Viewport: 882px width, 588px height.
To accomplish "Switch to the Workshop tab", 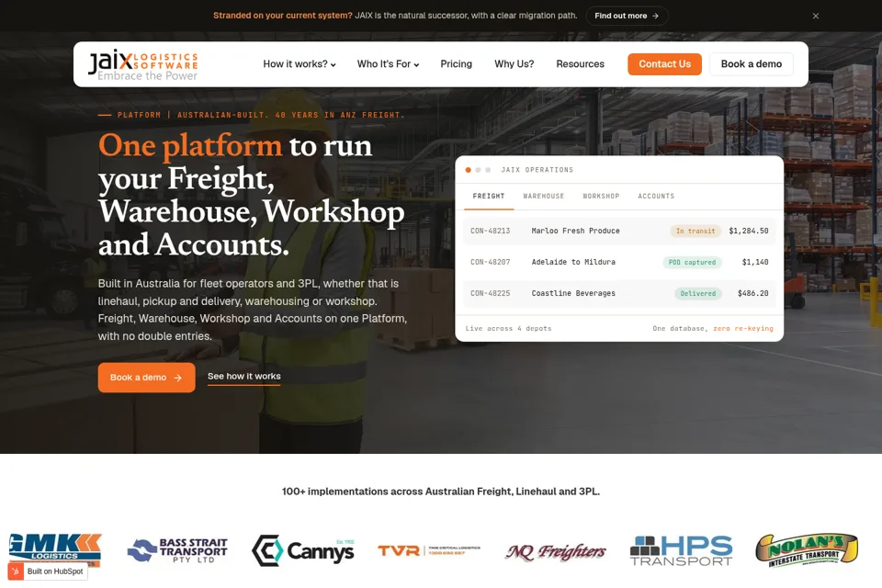I will pyautogui.click(x=601, y=197).
